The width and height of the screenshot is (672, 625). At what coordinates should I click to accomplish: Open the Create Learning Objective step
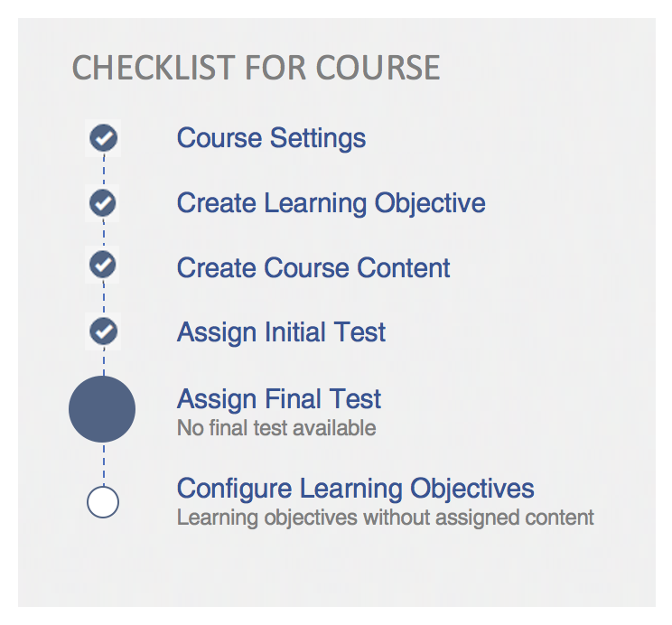pyautogui.click(x=331, y=203)
